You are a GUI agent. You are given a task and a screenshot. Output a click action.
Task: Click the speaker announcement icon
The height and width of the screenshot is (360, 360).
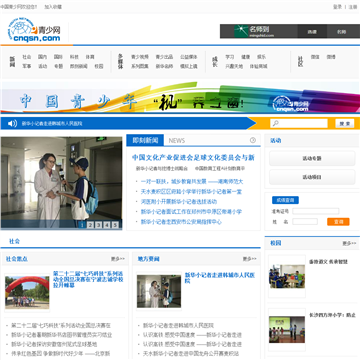click(x=12, y=123)
